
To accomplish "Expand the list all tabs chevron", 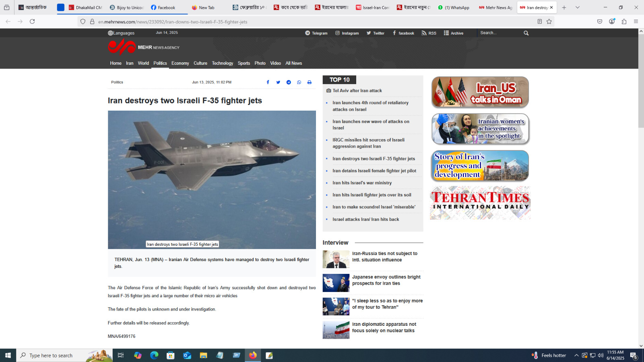I will pyautogui.click(x=578, y=8).
